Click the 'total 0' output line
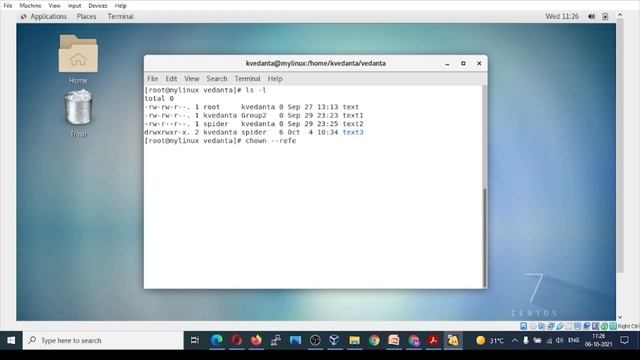Image resolution: width=640 pixels, height=360 pixels. click(159, 98)
